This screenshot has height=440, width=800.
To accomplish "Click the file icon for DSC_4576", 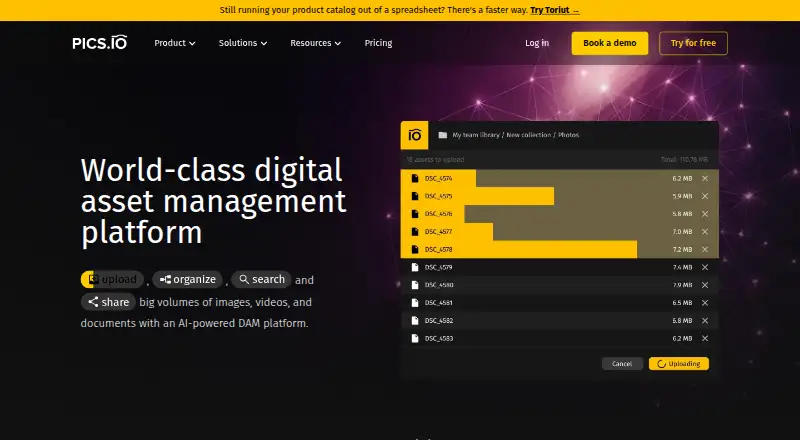I will (415, 214).
